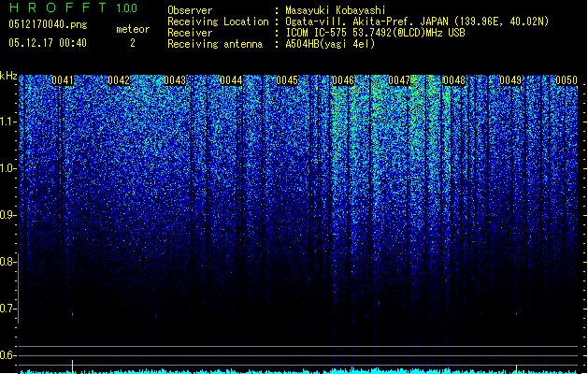Select the Ogata-vill. Akita-Pref. JAPAN location text
588x374 pixels.
417,22
